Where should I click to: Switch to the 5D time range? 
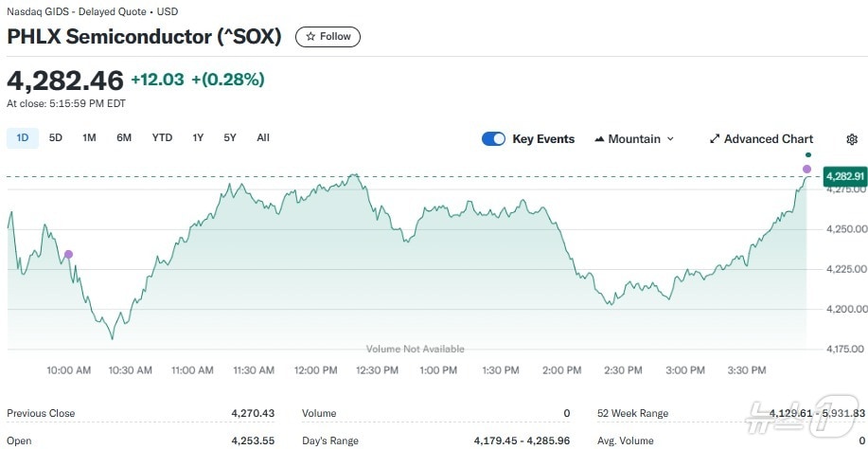[x=56, y=137]
